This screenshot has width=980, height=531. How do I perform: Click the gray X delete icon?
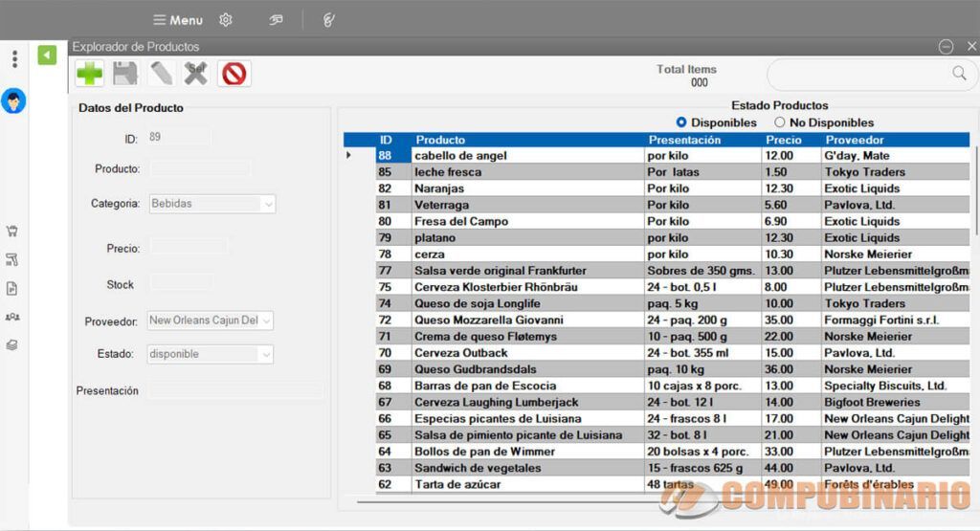[195, 73]
